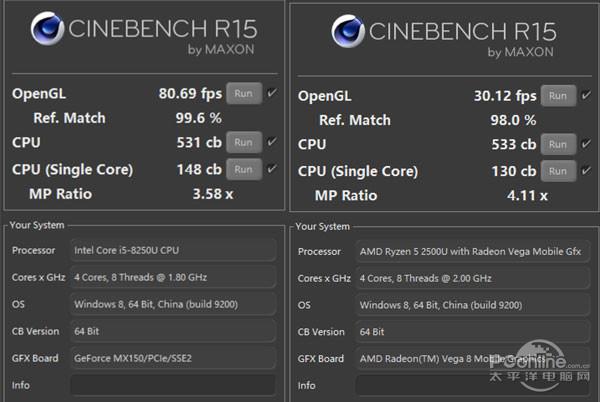Screen dimensions: 600x402
Task: Run the CPU test in the left panel
Action: coord(242,143)
